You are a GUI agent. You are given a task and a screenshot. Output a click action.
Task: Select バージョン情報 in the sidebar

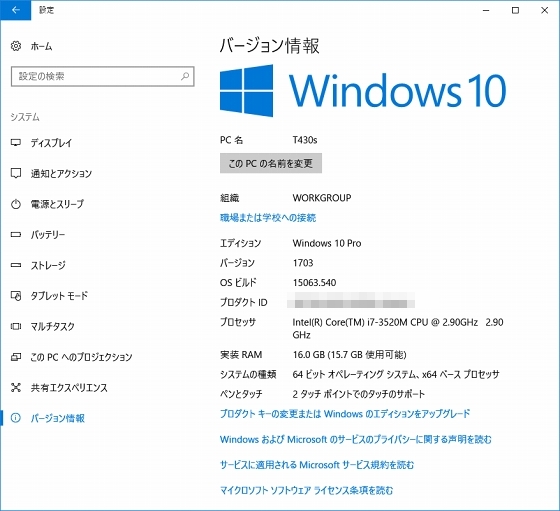[58, 418]
